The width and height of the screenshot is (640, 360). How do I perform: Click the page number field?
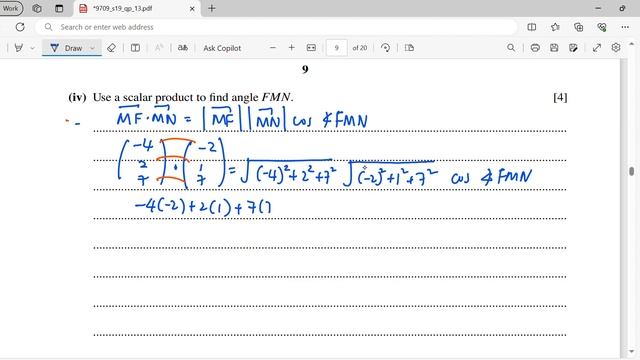click(336, 48)
